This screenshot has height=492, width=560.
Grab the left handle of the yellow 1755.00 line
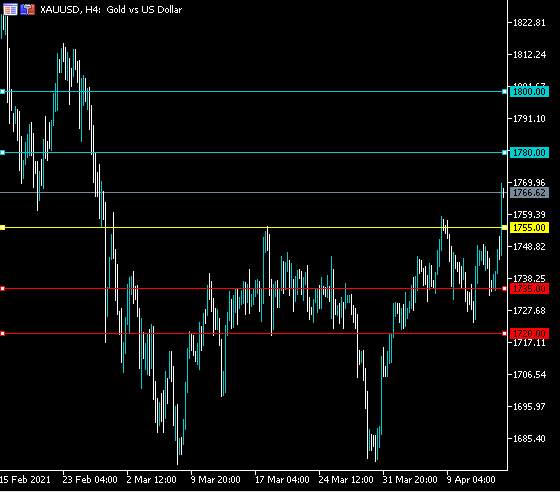tap(2, 227)
